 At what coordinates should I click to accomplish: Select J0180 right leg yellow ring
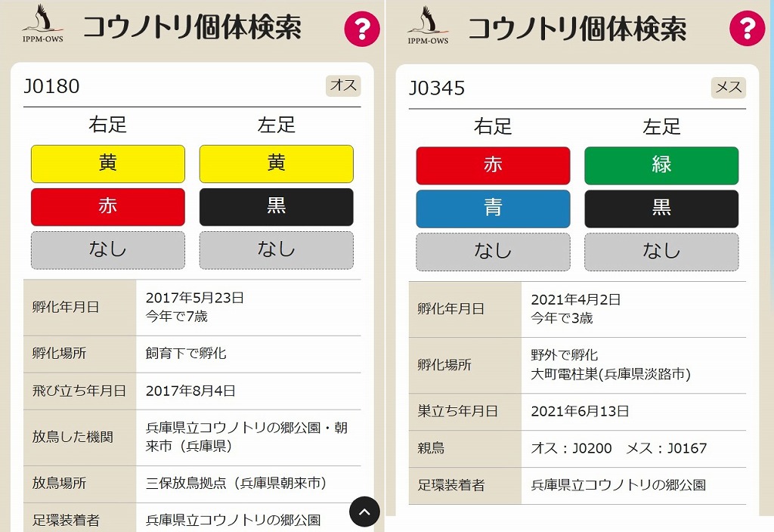click(108, 164)
